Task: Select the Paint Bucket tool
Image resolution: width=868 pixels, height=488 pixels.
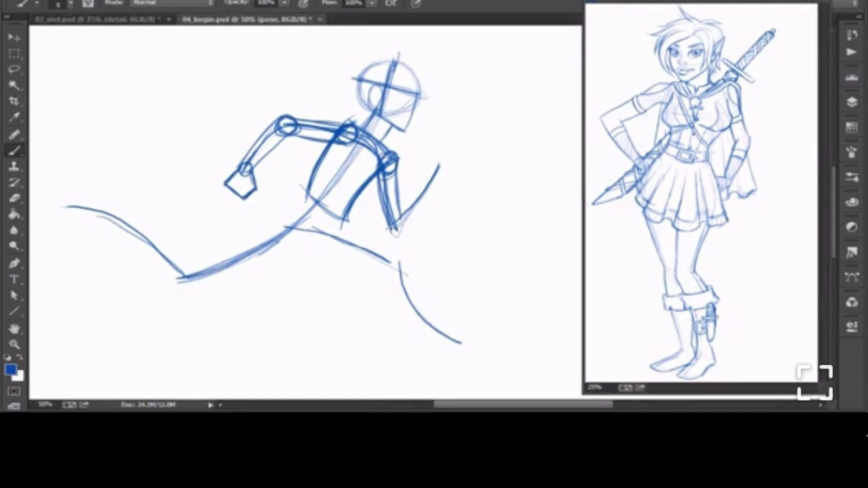Action: pyautogui.click(x=14, y=214)
